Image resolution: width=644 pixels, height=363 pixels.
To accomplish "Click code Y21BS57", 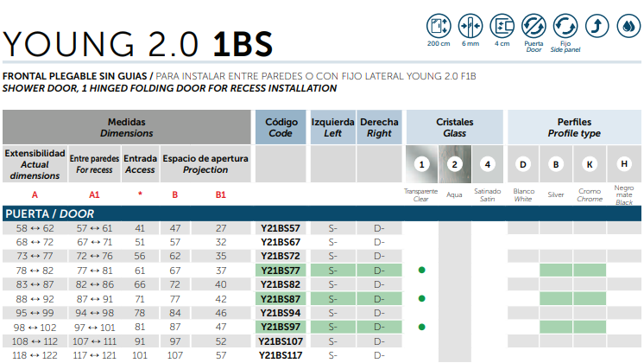I will (281, 228).
